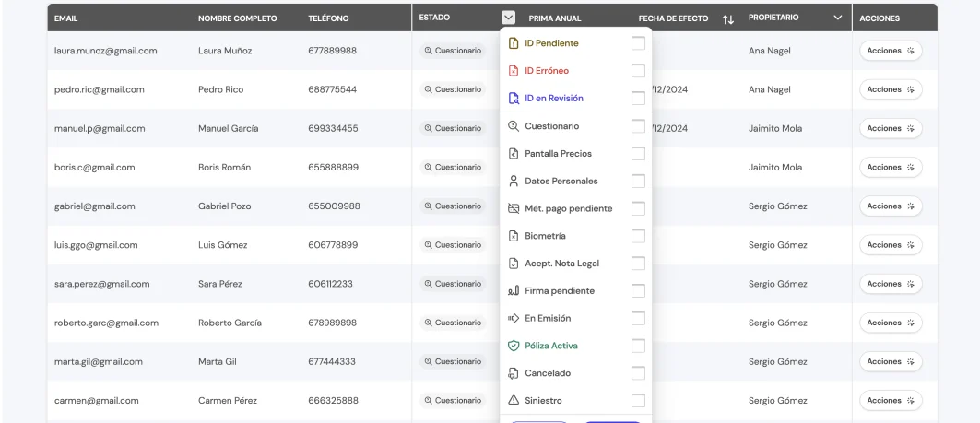980x423 pixels.
Task: Click the Prima Anual column header
Action: click(555, 18)
